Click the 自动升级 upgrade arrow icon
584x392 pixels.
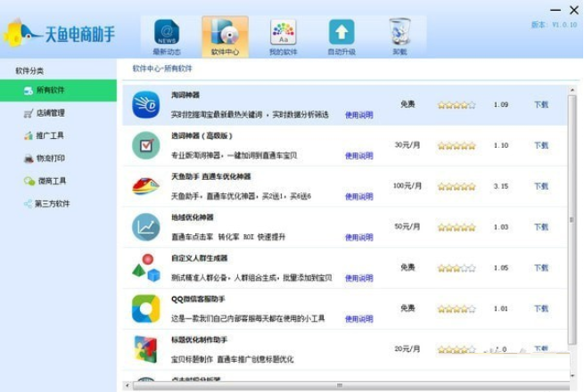[x=341, y=37]
